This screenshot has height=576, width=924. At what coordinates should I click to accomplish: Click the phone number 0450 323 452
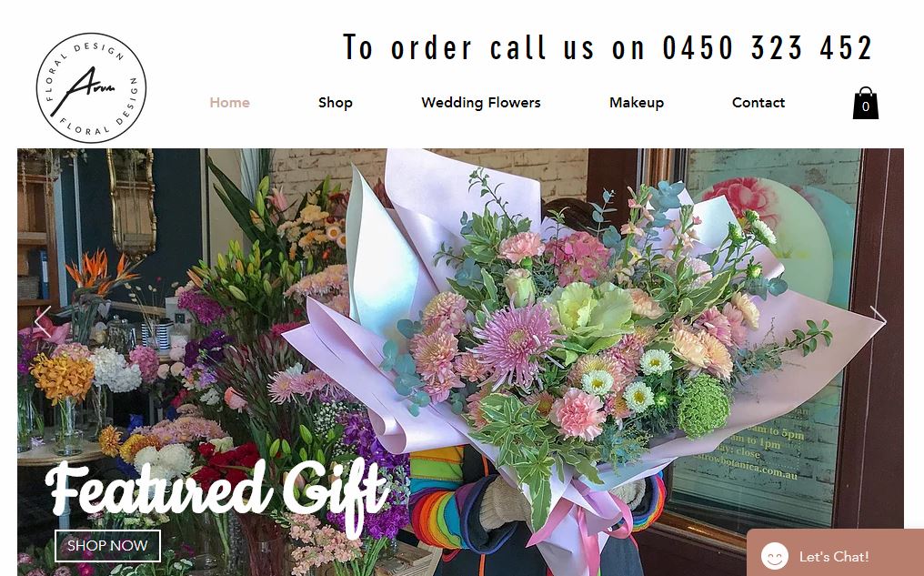(768, 47)
